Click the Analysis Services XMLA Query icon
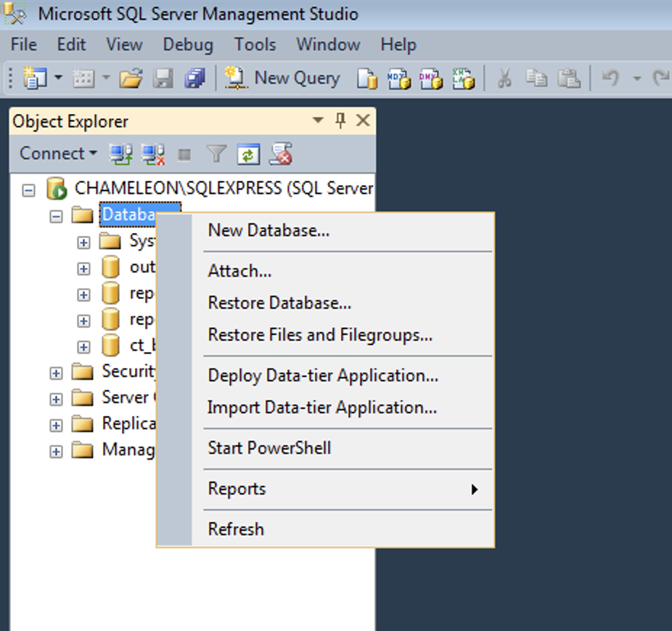 click(463, 78)
